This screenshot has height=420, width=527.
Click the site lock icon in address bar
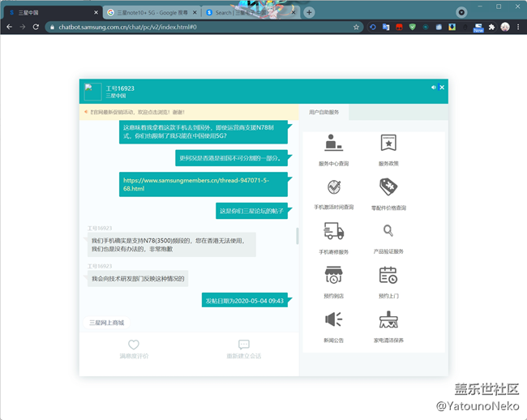[x=52, y=28]
